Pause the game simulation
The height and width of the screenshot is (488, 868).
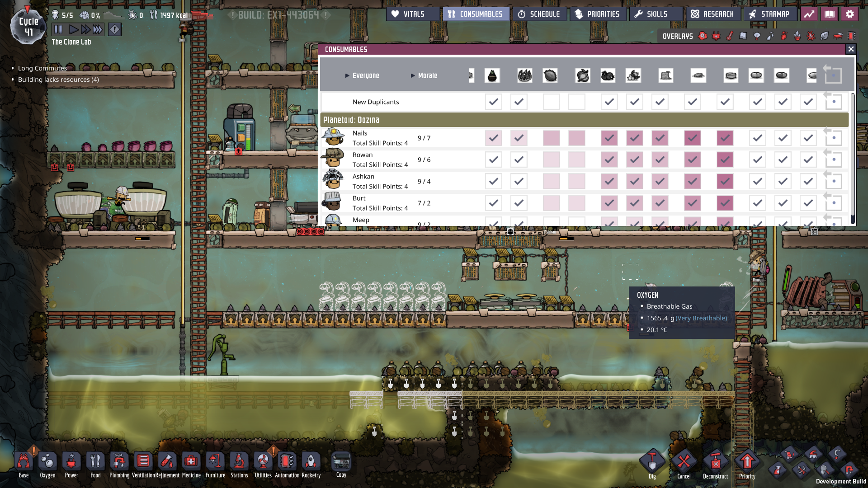[58, 30]
